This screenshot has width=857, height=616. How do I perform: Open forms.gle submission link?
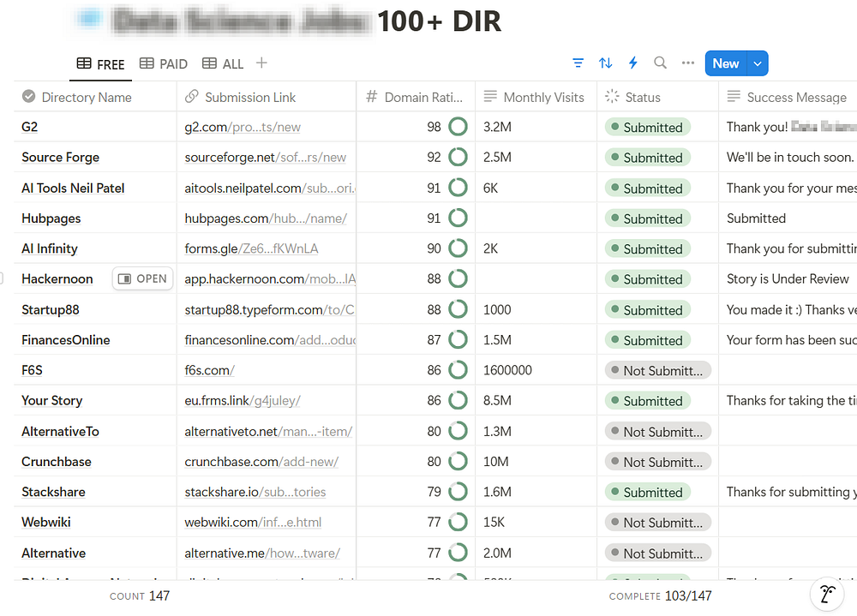tap(251, 248)
